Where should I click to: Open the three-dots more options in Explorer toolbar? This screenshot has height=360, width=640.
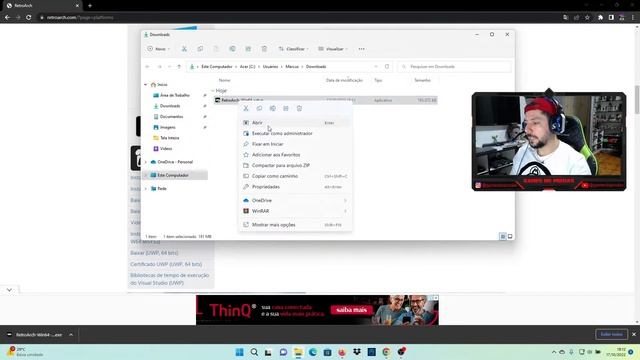click(x=361, y=49)
